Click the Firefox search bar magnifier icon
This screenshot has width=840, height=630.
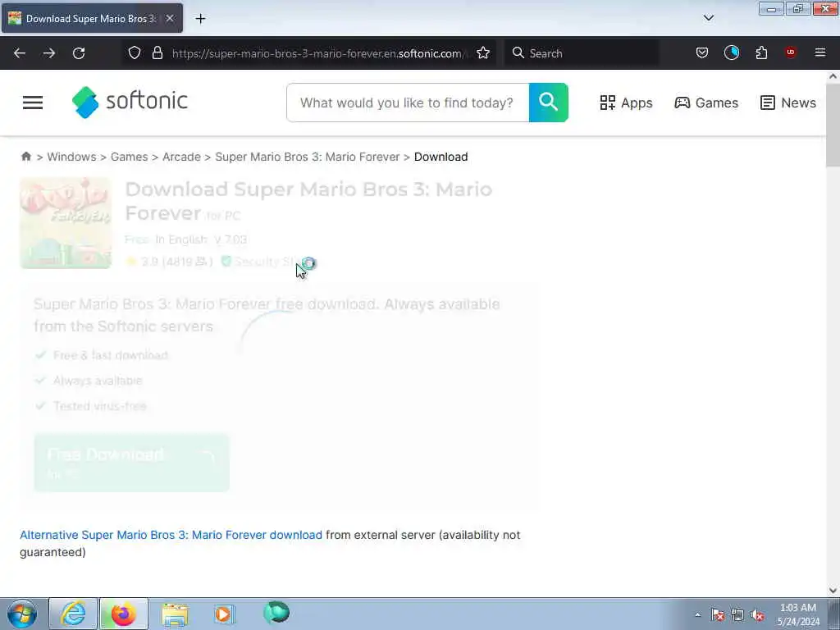pos(518,52)
